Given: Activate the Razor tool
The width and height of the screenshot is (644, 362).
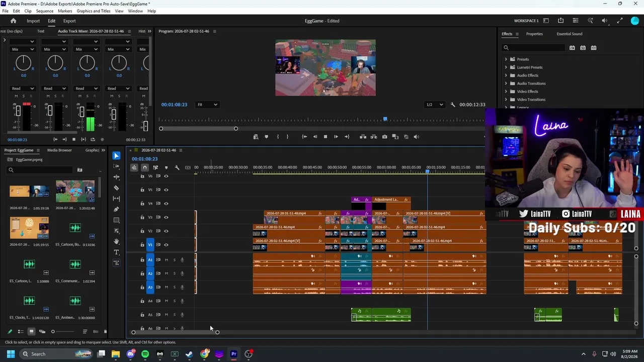Looking at the screenshot, I should 116,188.
